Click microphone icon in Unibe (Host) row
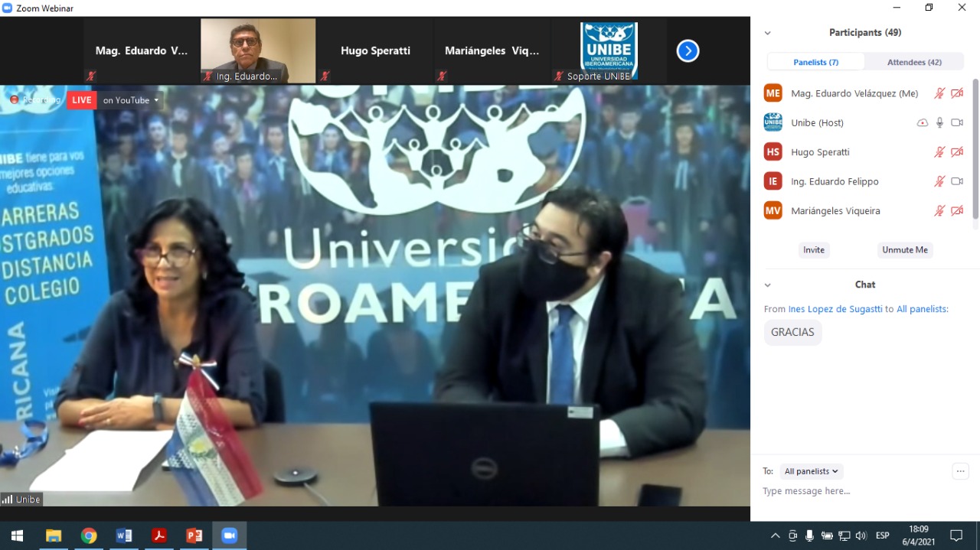Viewport: 980px width, 550px height. (939, 122)
